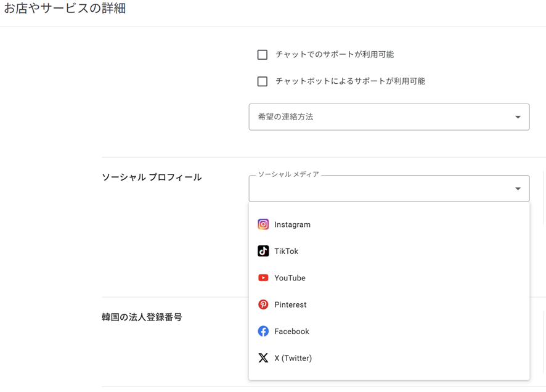Click the チャットボットによるサポートが利用可能 label text
This screenshot has height=392, width=546.
tap(350, 81)
